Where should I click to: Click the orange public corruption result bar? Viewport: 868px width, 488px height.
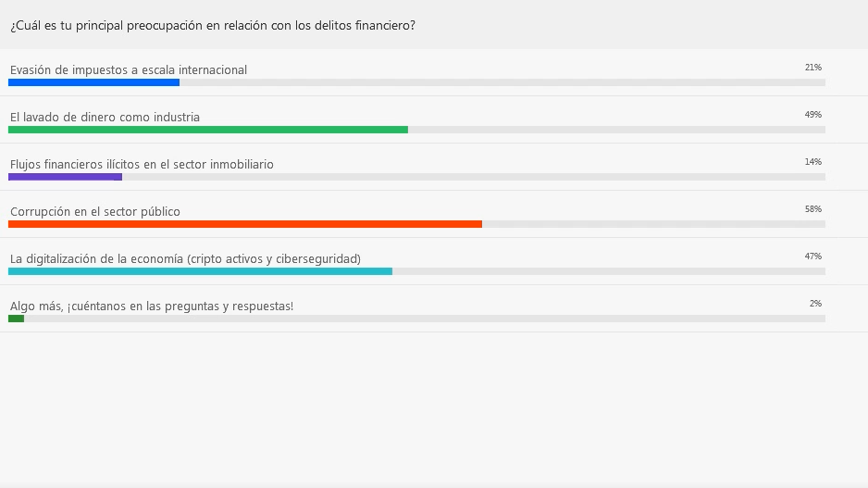(x=245, y=224)
